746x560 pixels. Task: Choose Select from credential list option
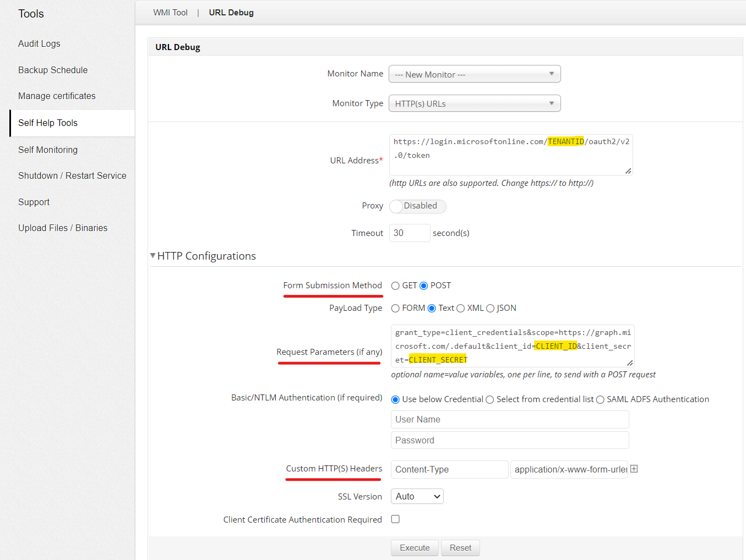click(489, 400)
